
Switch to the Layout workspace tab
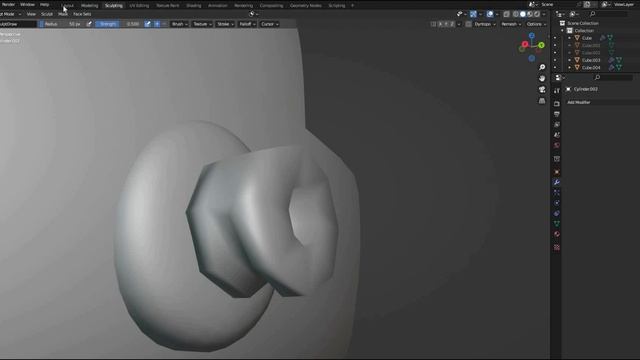point(68,6)
